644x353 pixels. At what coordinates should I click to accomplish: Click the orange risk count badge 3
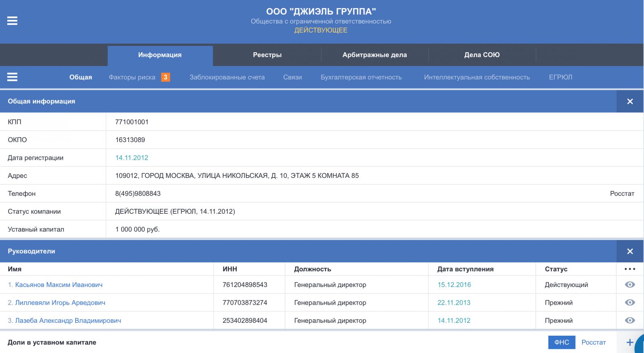165,77
